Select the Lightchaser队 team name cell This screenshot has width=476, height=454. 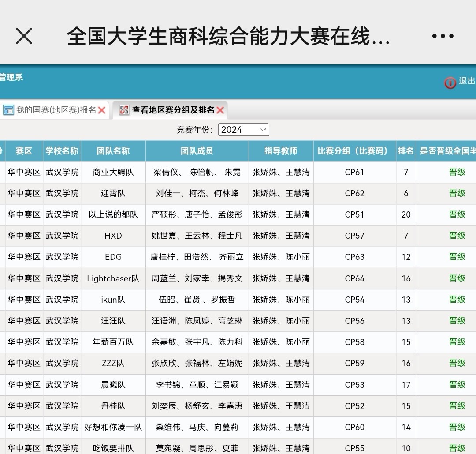[113, 278]
